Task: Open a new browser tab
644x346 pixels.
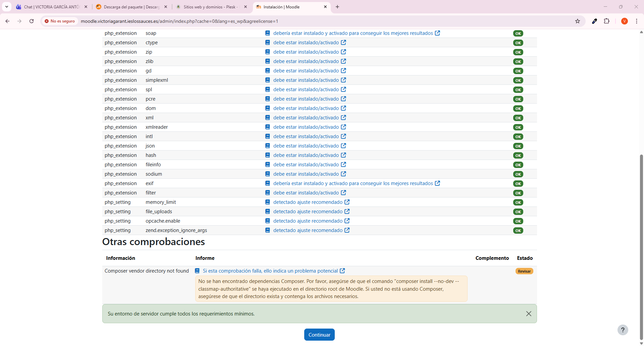Action: coord(337,7)
